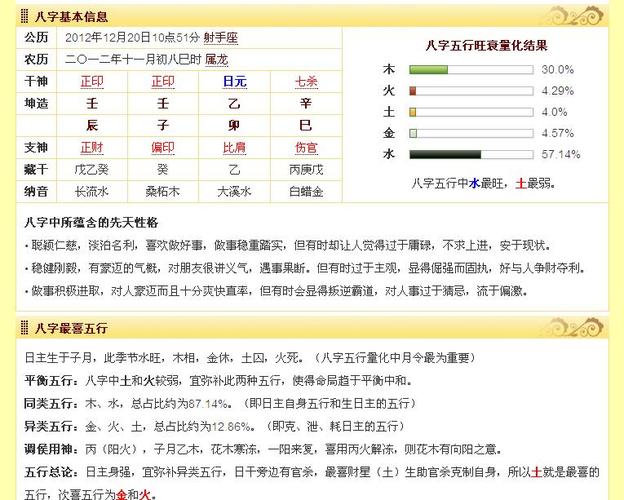624x500 pixels.
Task: Click the 乙 heavenly stem in 坤造 row
Action: pyautogui.click(x=234, y=104)
